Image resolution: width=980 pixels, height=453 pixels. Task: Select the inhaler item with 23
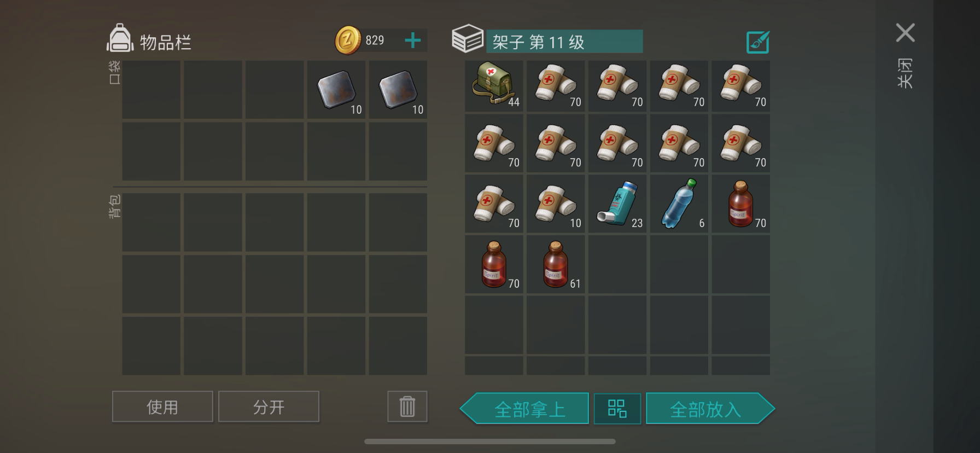617,204
